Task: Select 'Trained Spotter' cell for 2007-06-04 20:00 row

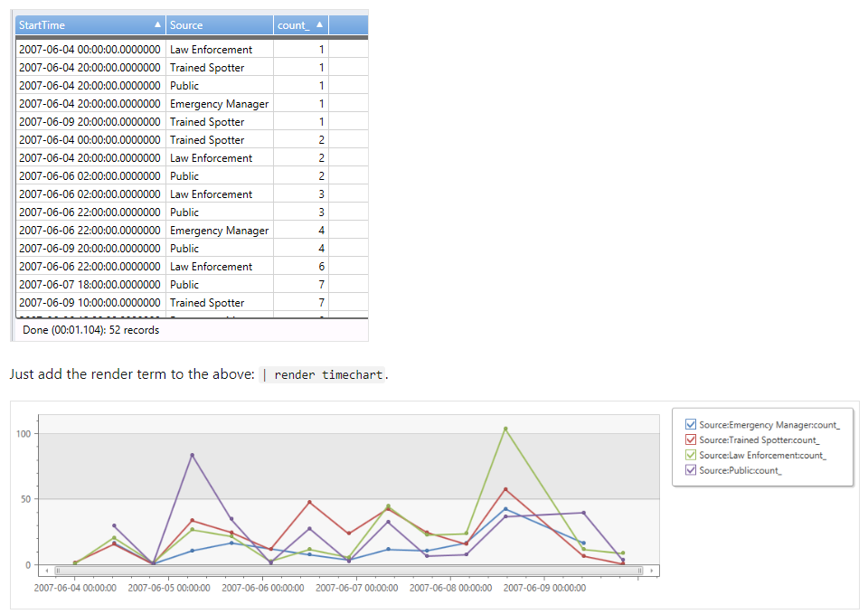Action: coord(220,68)
